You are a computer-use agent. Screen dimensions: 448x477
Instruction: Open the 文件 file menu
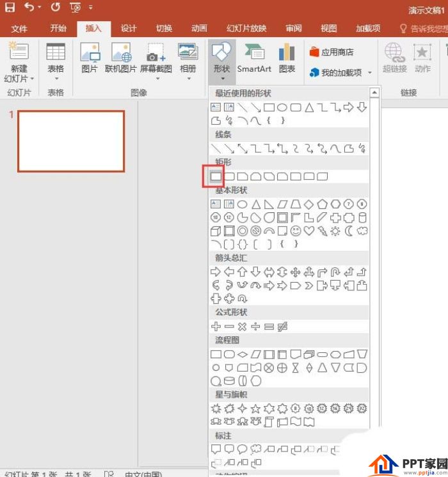pyautogui.click(x=19, y=28)
